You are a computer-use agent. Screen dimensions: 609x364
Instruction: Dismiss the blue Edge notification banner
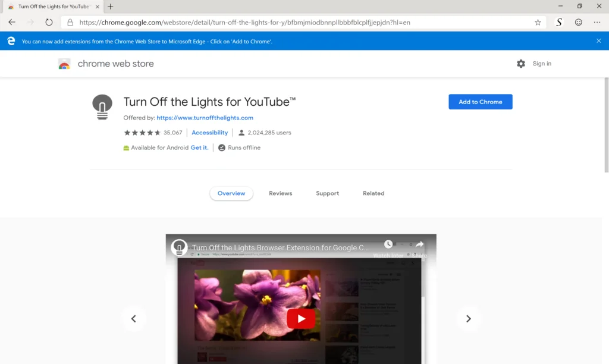[598, 41]
